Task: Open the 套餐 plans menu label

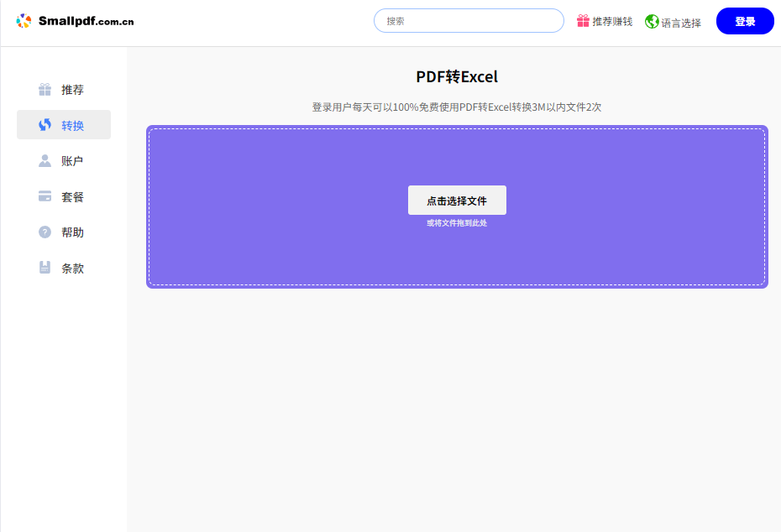Action: [x=72, y=197]
